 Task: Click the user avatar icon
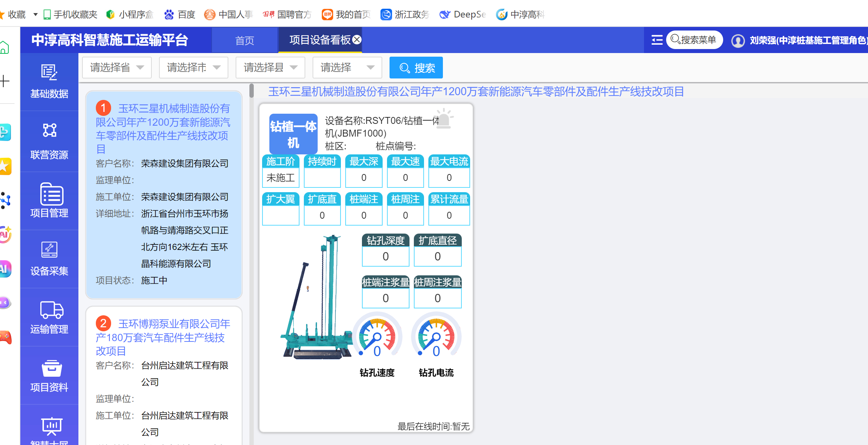pyautogui.click(x=738, y=40)
